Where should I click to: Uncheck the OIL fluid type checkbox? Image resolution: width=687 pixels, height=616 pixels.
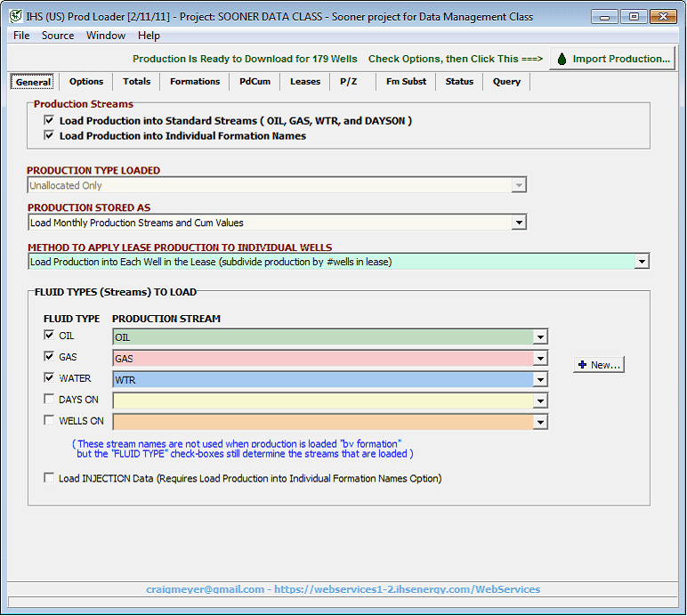click(49, 336)
